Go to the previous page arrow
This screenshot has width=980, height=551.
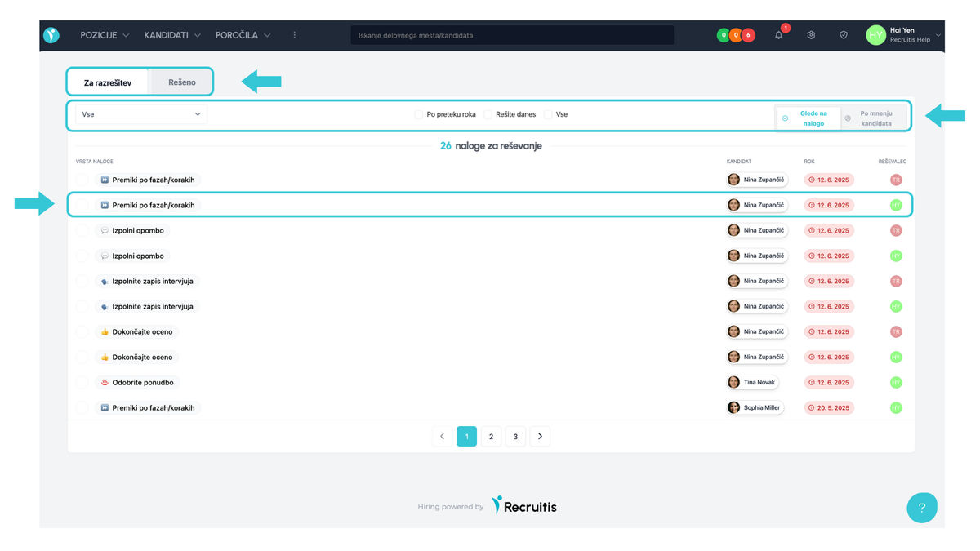[x=442, y=437]
